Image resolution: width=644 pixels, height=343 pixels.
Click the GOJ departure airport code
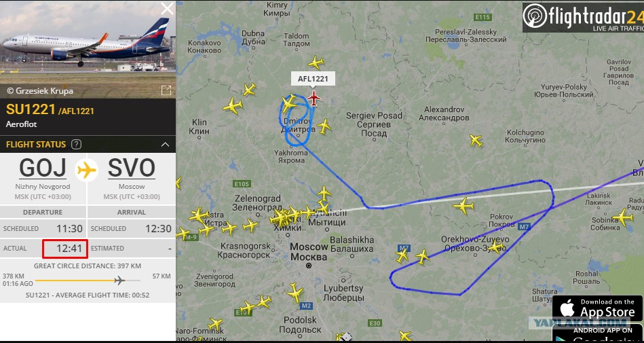coord(43,168)
